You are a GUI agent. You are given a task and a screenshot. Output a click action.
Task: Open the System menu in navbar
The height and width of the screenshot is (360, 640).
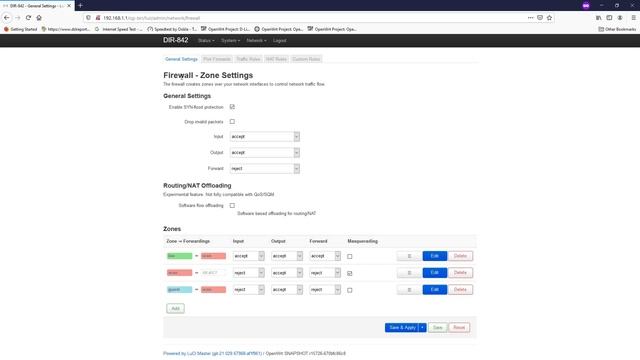pyautogui.click(x=231, y=40)
